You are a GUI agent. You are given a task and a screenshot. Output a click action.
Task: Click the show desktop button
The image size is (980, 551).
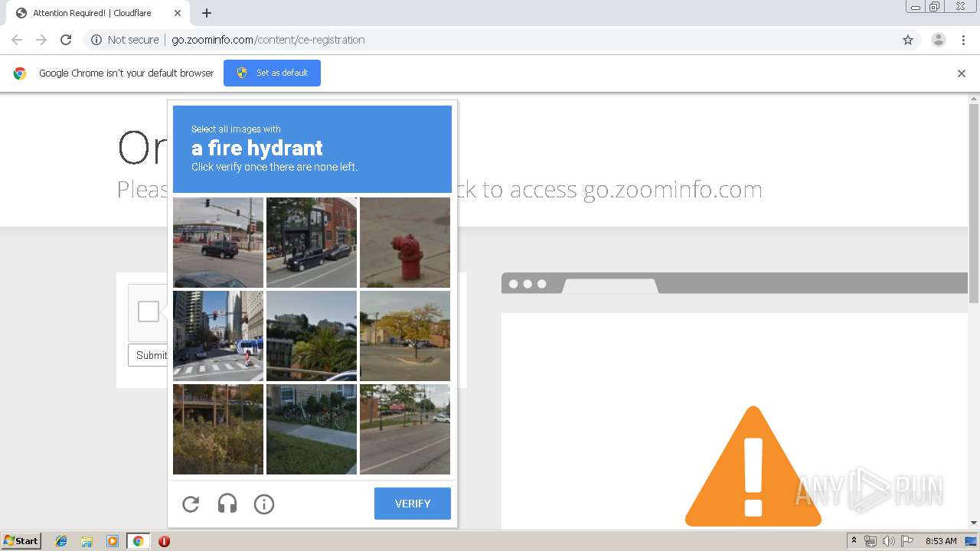[x=972, y=541]
